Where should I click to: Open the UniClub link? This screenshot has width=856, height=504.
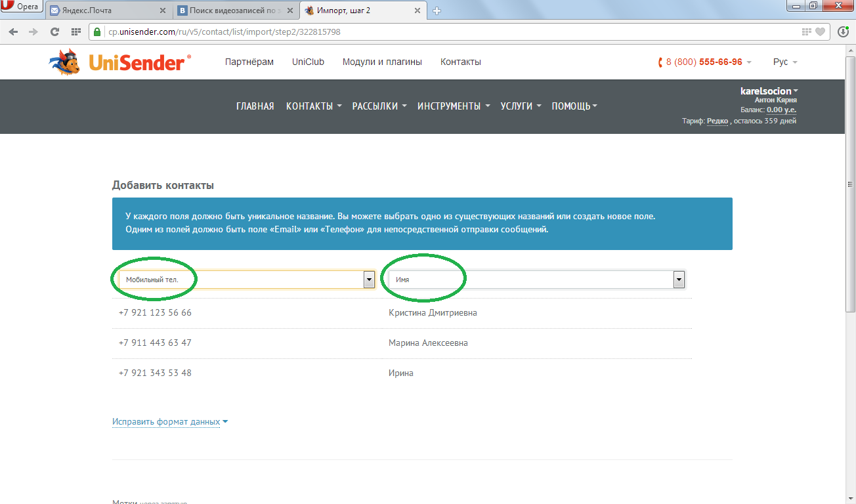309,62
